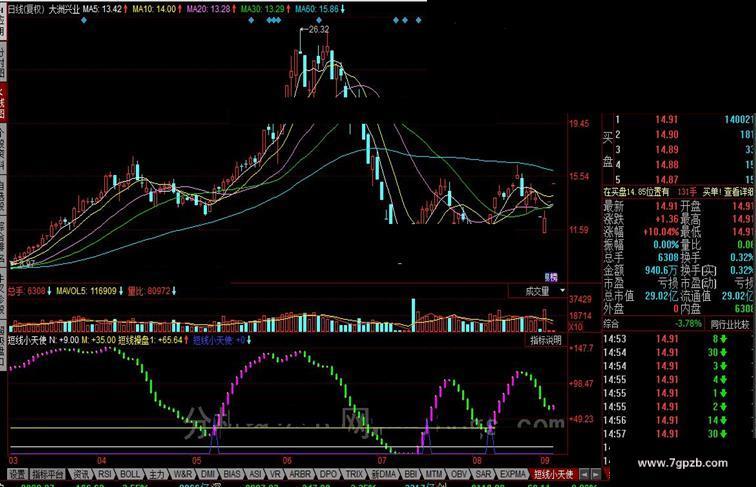The image size is (756, 487).
Task: Switch to the ARBR indicator tab
Action: pyautogui.click(x=300, y=474)
